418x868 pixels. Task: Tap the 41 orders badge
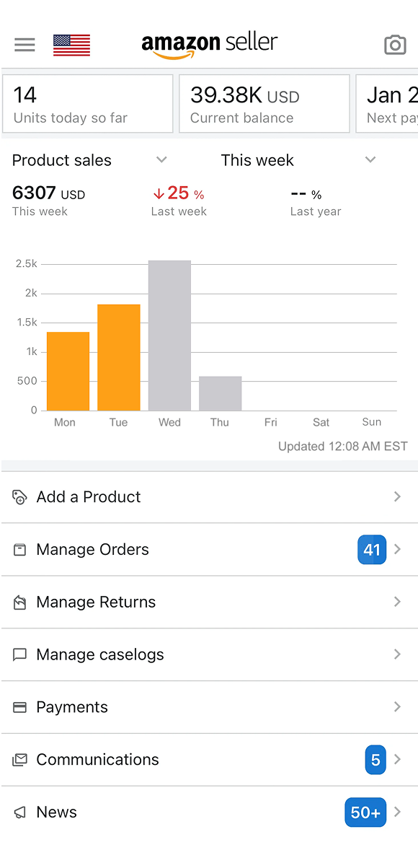click(372, 550)
